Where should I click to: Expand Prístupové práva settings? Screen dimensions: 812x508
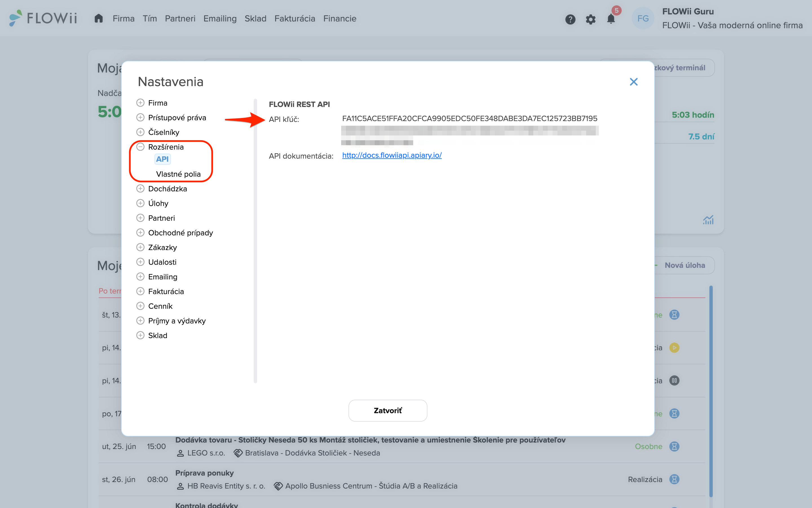[x=140, y=117]
